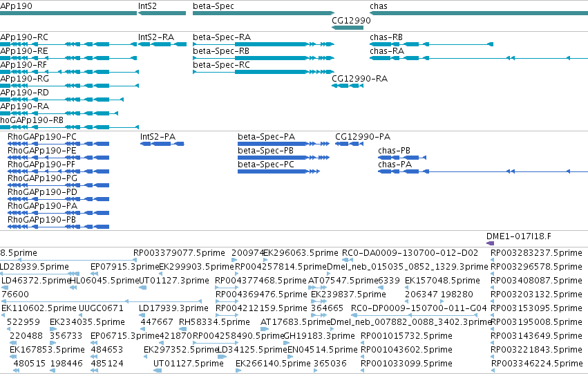Choose the chas-PA protein feature
The height and width of the screenshot is (374, 588).
[x=483, y=172]
